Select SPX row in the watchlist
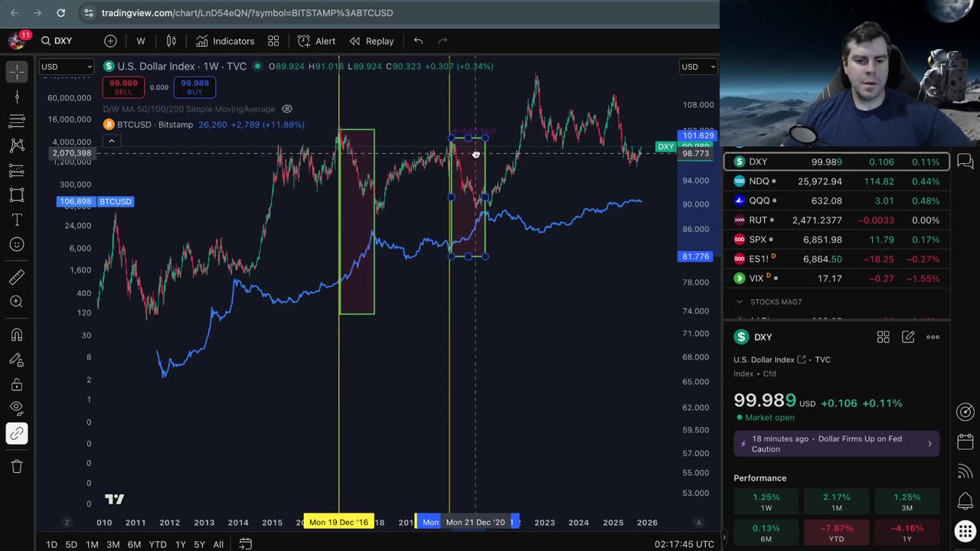The width and height of the screenshot is (980, 551). (836, 240)
